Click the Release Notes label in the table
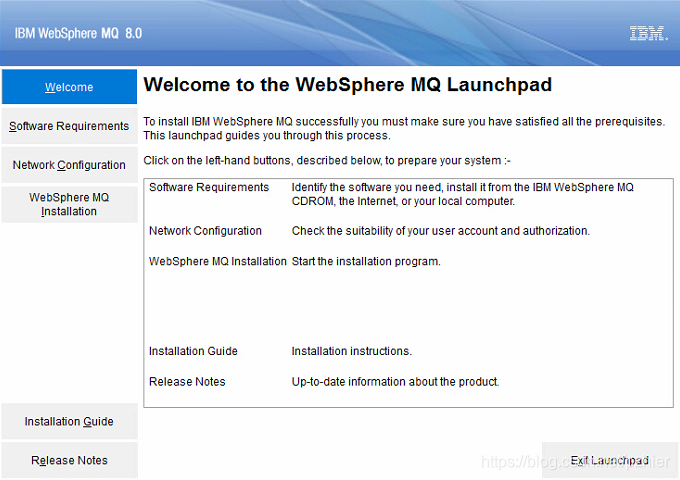 187,382
